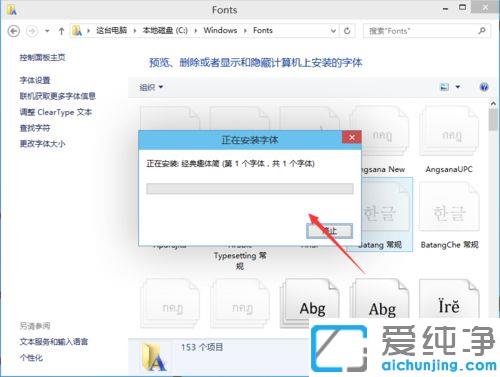Select the Ïrě sample font icon

coord(449,299)
